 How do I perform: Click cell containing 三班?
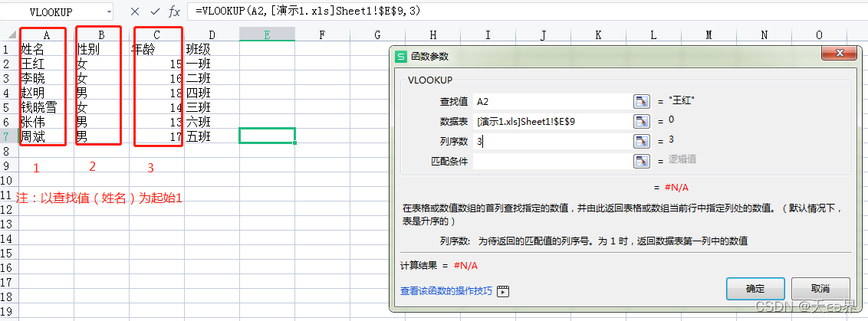click(x=212, y=107)
